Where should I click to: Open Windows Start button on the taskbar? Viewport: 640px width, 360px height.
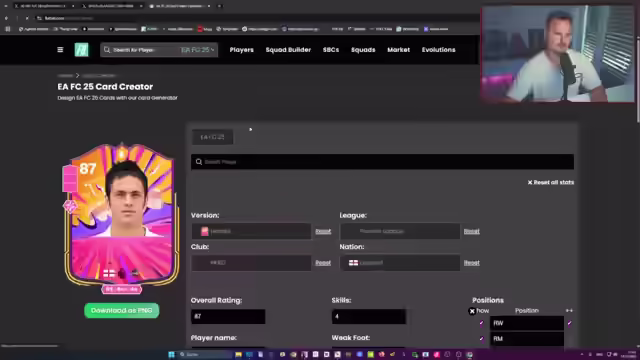coord(171,354)
